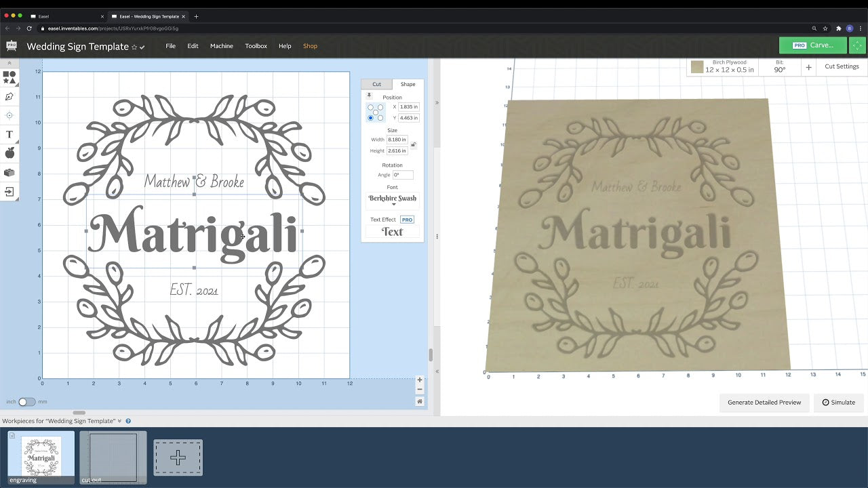Select the Shapes tool in the sidebar

click(9, 77)
